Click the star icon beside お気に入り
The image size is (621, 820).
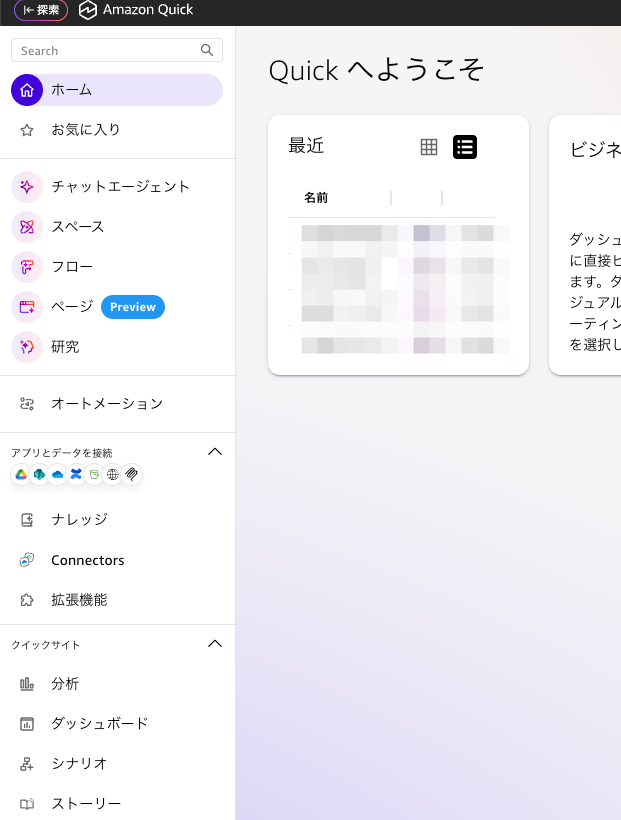coord(27,130)
